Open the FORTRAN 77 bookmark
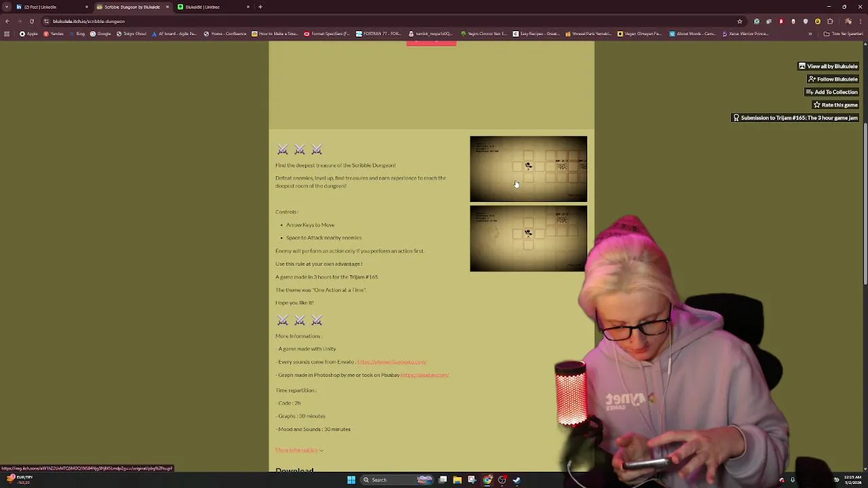 pos(379,34)
